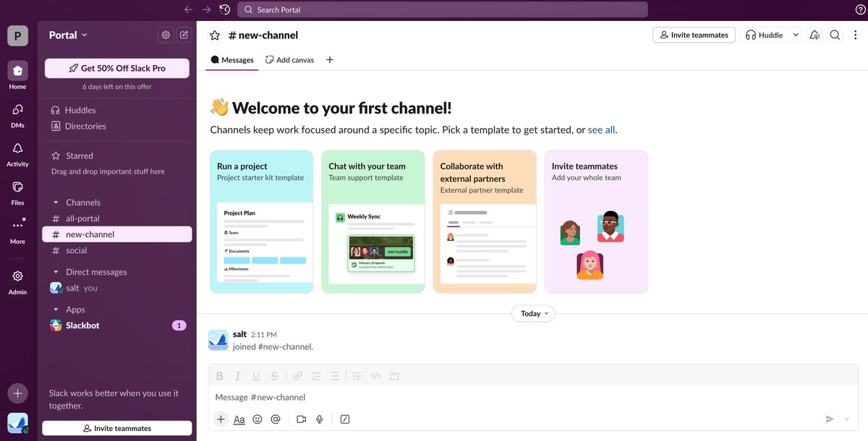Image resolution: width=868 pixels, height=441 pixels.
Task: Open the history clock icon
Action: 225,9
